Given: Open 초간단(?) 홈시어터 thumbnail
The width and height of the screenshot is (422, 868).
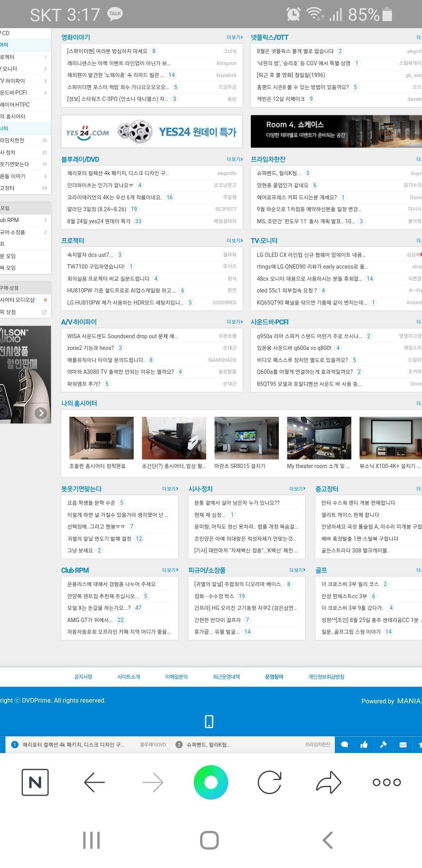Looking at the screenshot, I should point(174,438).
